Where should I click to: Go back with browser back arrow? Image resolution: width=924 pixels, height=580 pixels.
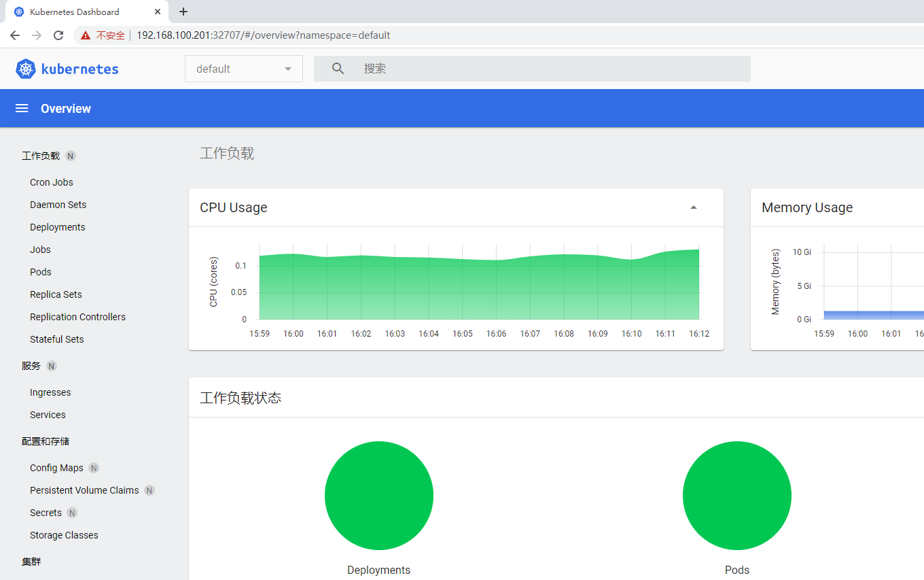[15, 35]
